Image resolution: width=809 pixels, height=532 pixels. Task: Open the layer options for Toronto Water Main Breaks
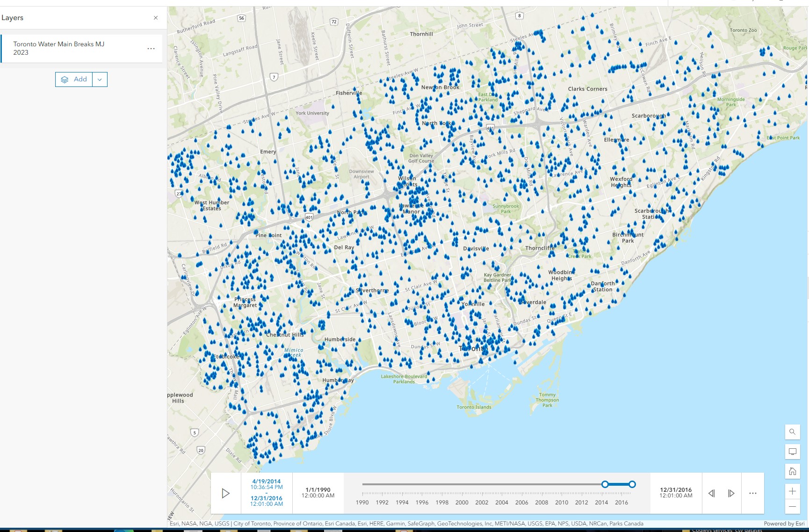(151, 48)
